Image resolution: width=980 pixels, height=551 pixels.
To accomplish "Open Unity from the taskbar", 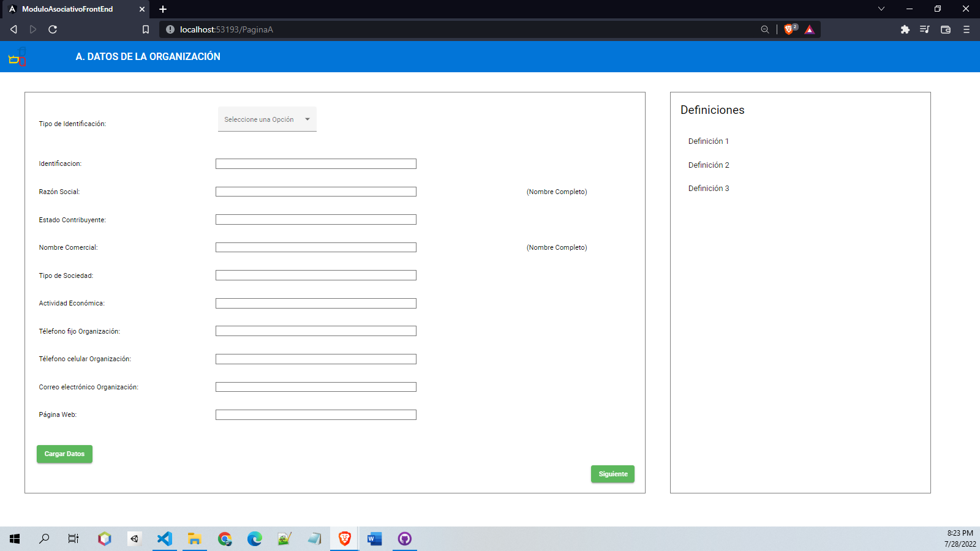I will click(135, 539).
